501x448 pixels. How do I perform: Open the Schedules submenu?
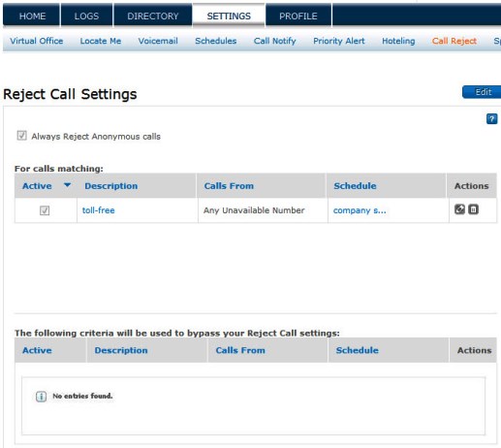click(216, 41)
